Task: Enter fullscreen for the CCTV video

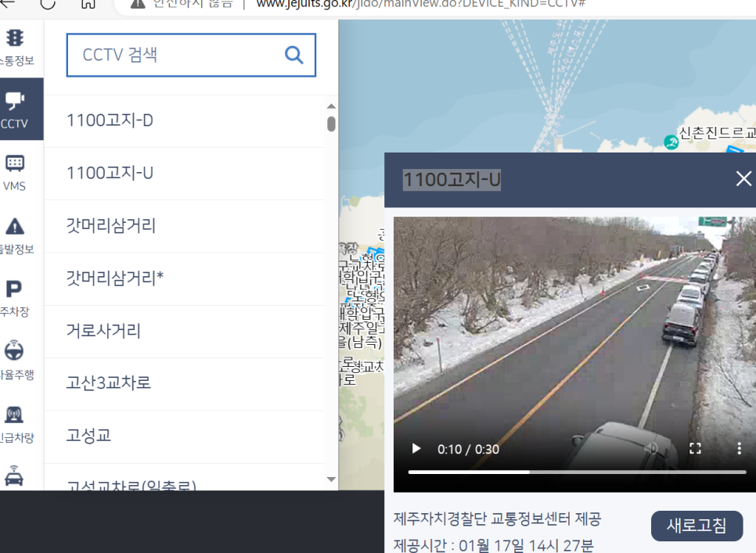Action: click(695, 449)
